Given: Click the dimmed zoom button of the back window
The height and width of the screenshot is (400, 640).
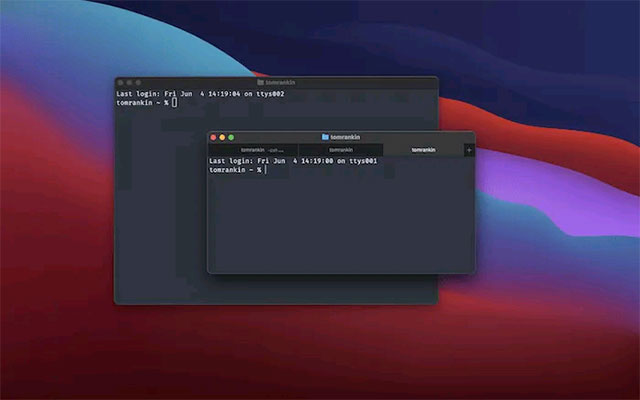Looking at the screenshot, I should [x=138, y=82].
